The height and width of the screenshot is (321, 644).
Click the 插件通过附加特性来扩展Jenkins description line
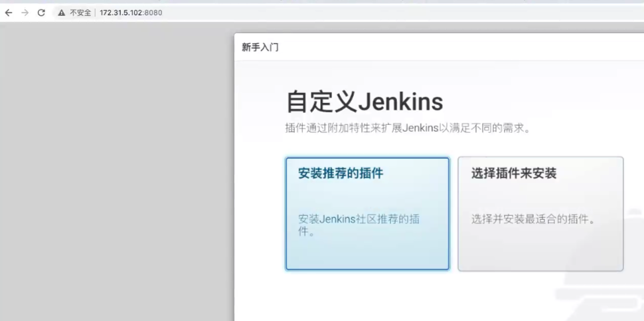tap(408, 128)
